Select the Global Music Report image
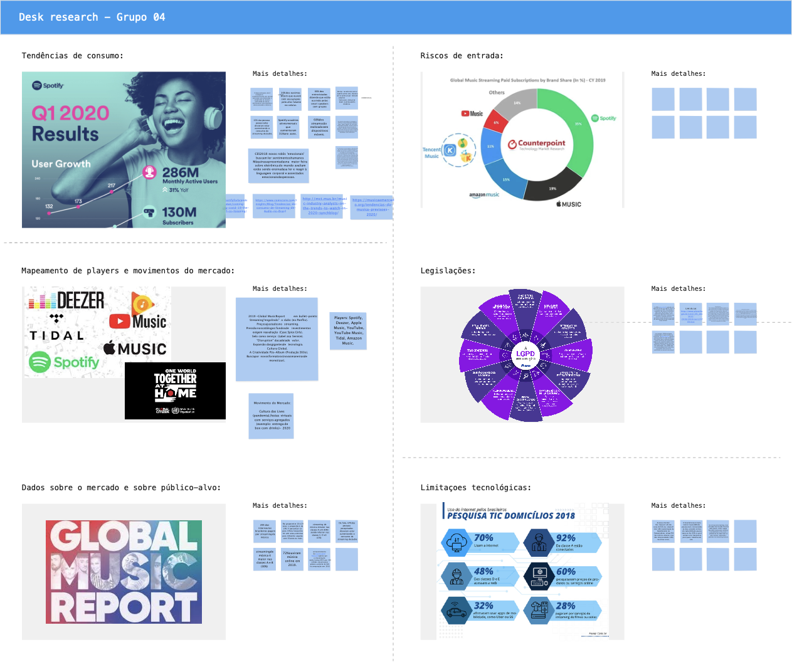This screenshot has height=672, width=792. [124, 572]
